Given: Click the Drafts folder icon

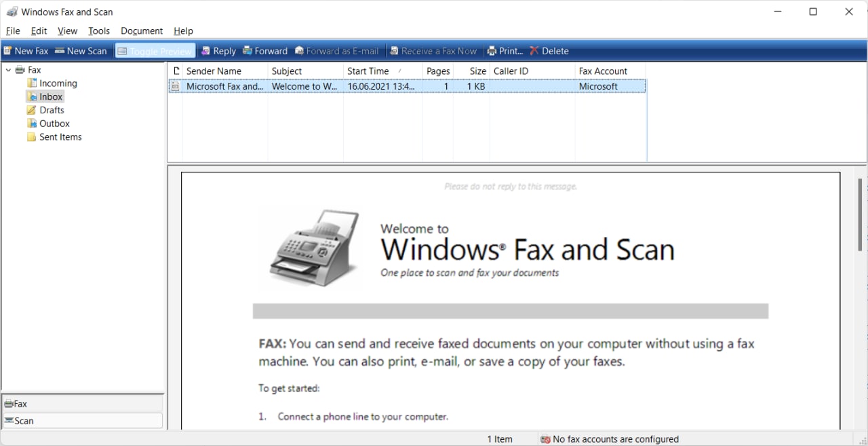Looking at the screenshot, I should (x=31, y=110).
